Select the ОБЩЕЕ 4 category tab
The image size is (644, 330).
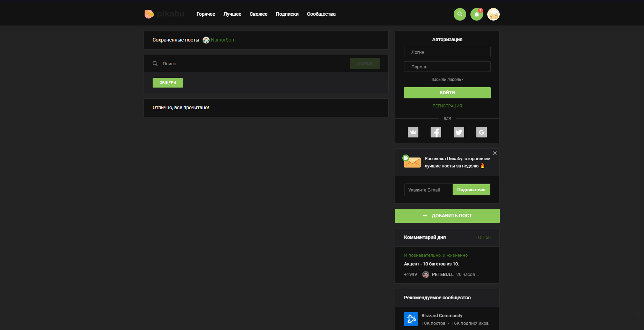click(x=168, y=83)
